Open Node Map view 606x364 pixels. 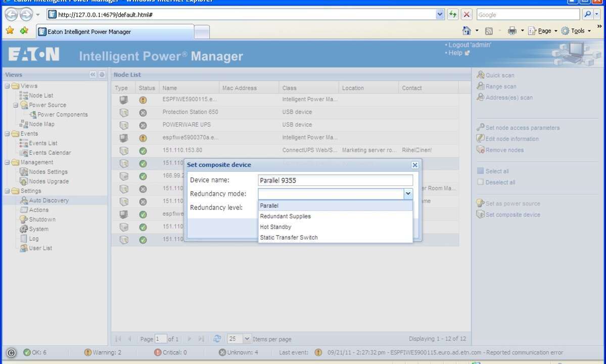click(x=42, y=124)
